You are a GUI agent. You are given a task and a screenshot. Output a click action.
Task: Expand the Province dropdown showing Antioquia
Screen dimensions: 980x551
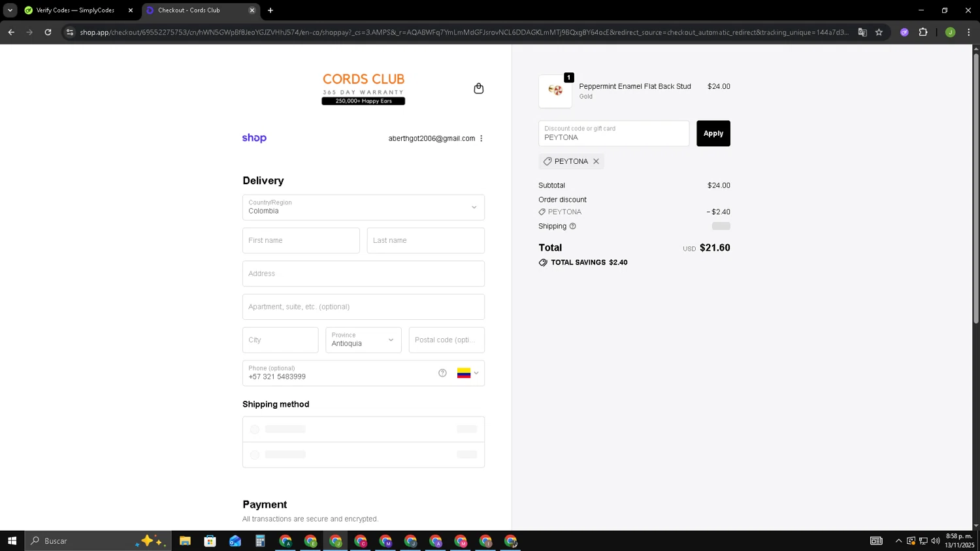point(363,340)
